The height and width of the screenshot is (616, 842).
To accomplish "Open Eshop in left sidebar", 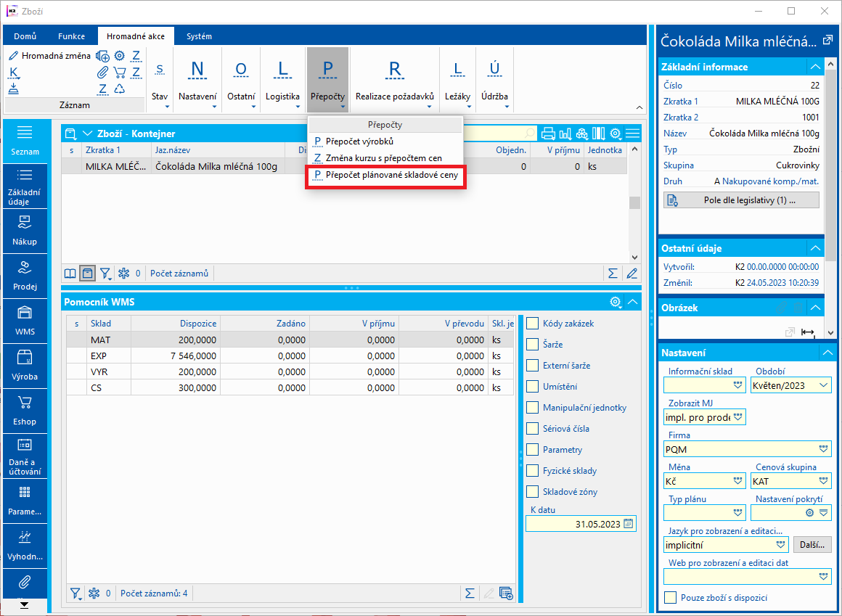I will click(25, 411).
